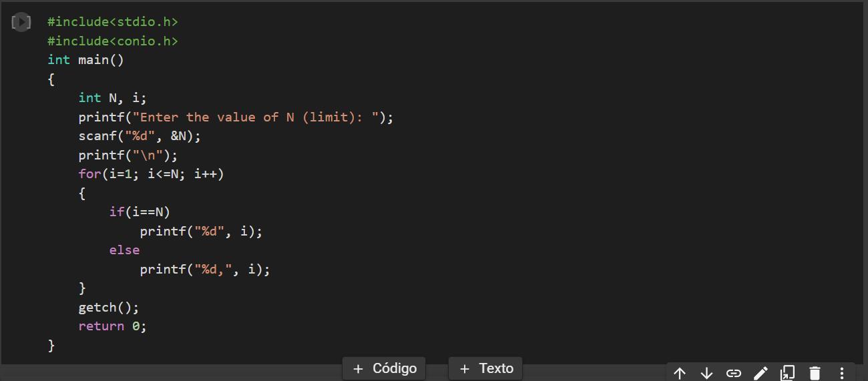Click the pencil edit icon

tap(761, 373)
